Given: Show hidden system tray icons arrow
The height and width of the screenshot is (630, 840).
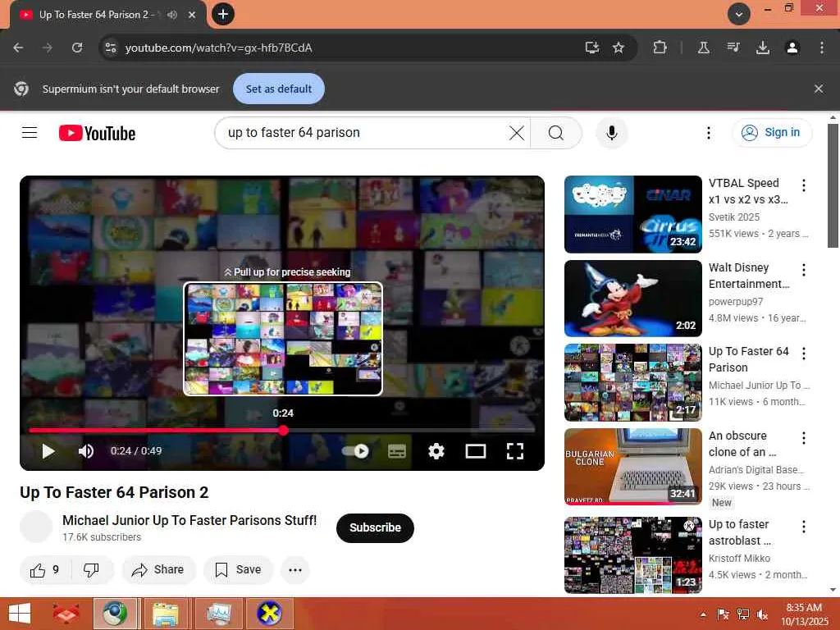Looking at the screenshot, I should click(x=703, y=614).
